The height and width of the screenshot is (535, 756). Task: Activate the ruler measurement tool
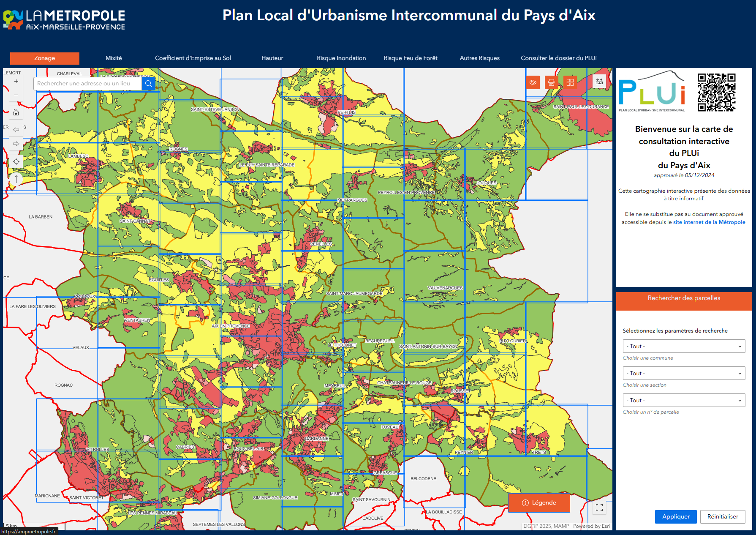(599, 82)
